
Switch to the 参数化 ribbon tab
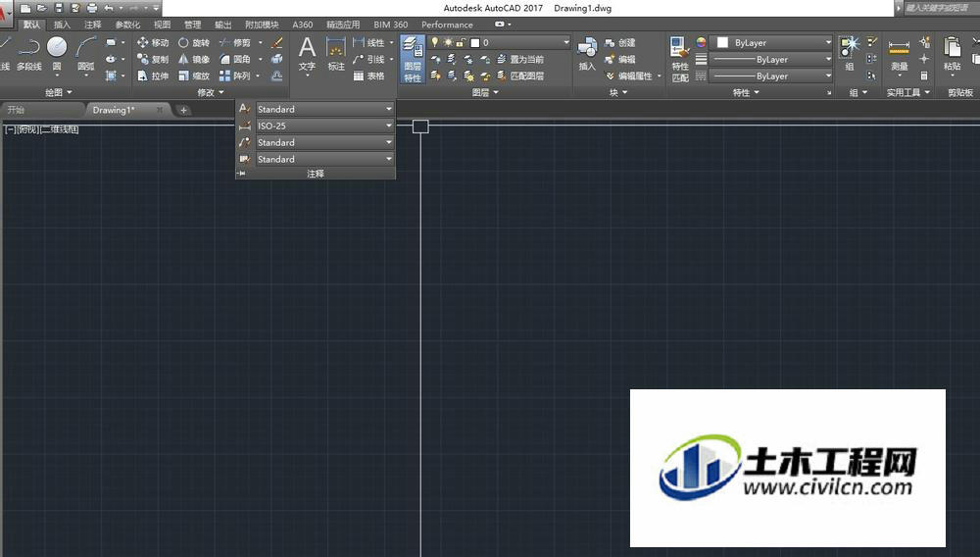[x=127, y=25]
